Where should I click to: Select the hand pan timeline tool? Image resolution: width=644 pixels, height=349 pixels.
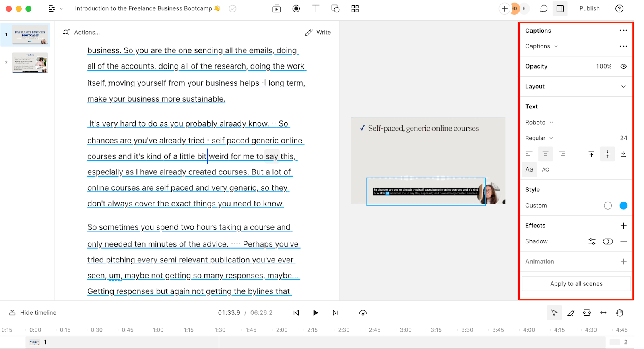tap(619, 313)
